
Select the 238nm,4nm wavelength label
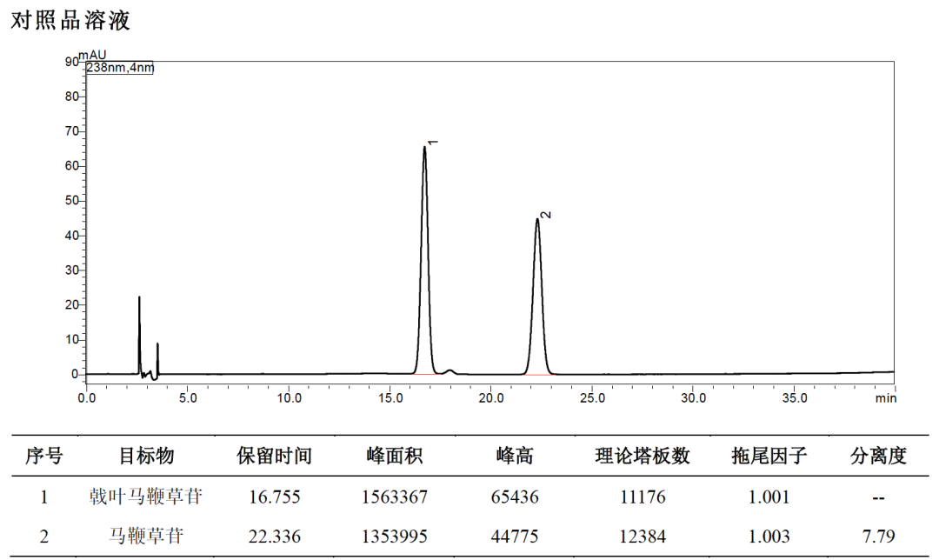click(x=120, y=68)
